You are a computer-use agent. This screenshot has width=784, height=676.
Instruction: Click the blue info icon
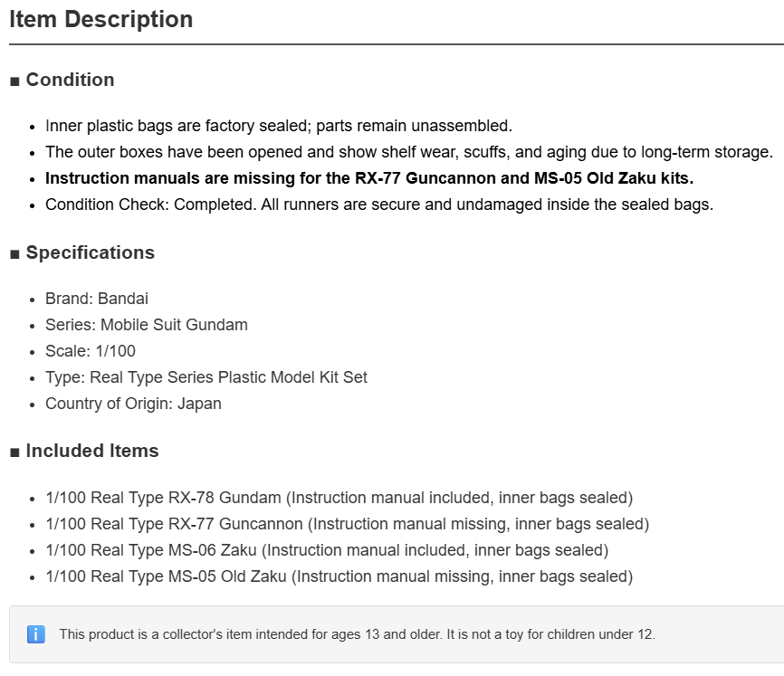pyautogui.click(x=36, y=634)
